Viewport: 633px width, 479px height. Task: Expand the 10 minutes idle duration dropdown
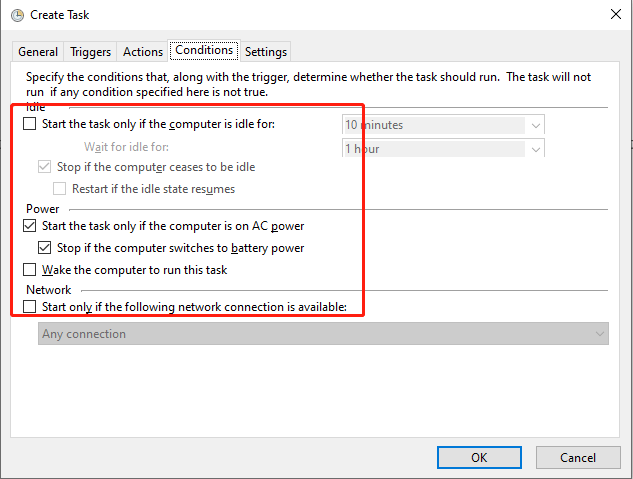536,125
